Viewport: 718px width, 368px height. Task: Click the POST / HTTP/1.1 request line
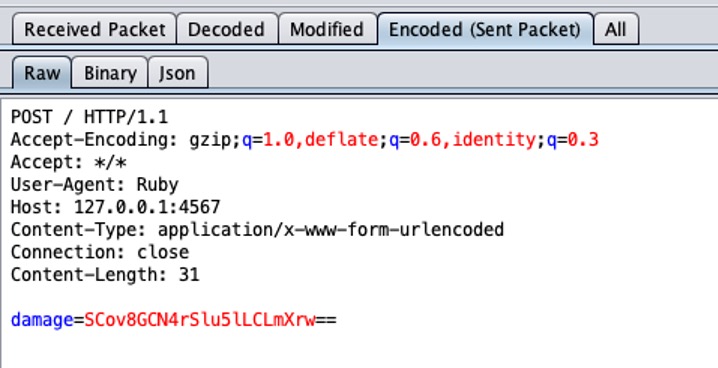89,117
